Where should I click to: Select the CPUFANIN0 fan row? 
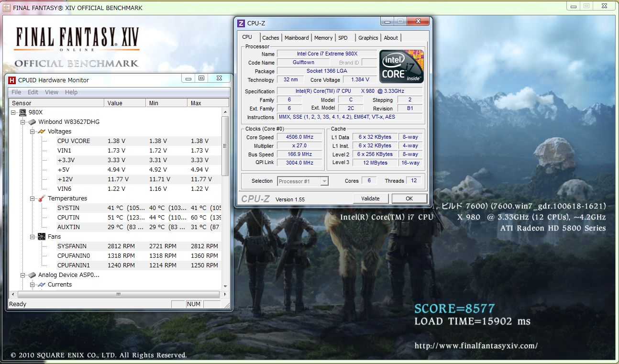point(139,256)
